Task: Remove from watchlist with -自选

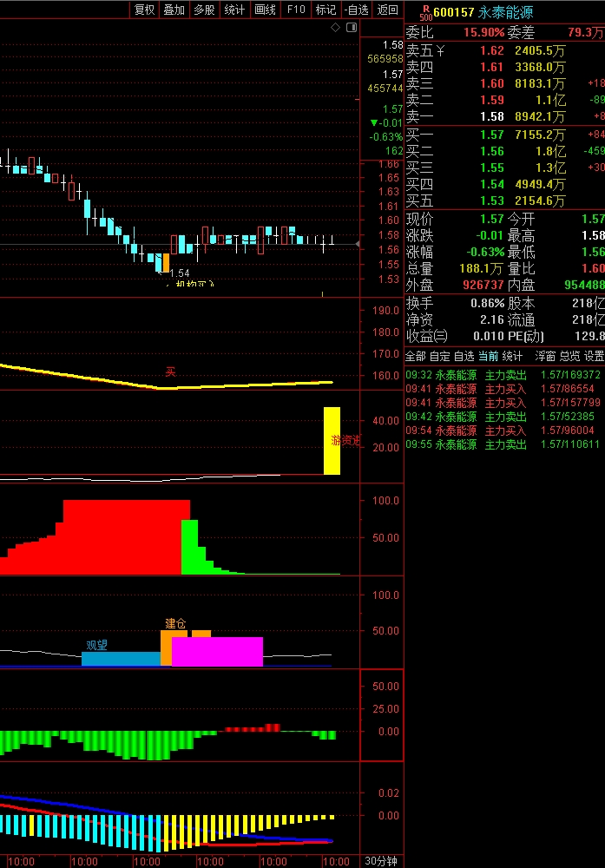Action: [x=356, y=10]
